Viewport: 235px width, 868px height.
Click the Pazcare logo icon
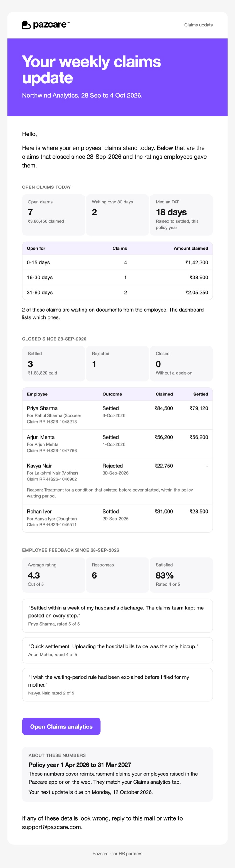26,25
